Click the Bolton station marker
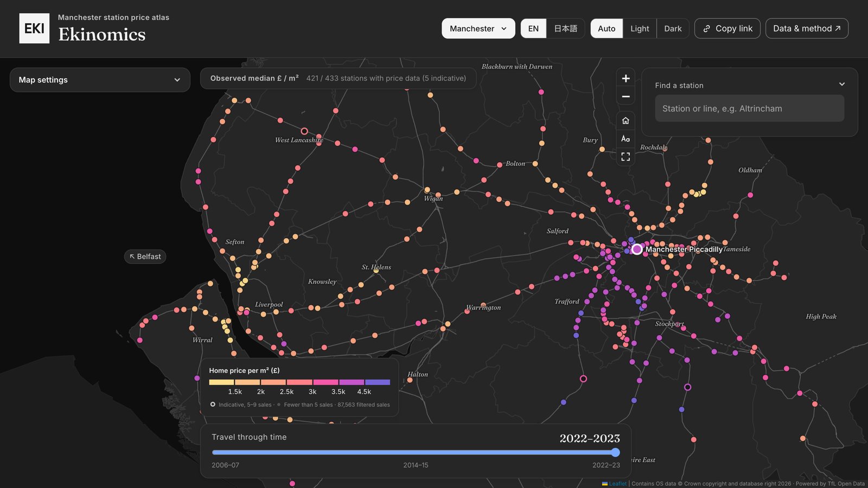Viewport: 868px width, 488px height. click(500, 165)
